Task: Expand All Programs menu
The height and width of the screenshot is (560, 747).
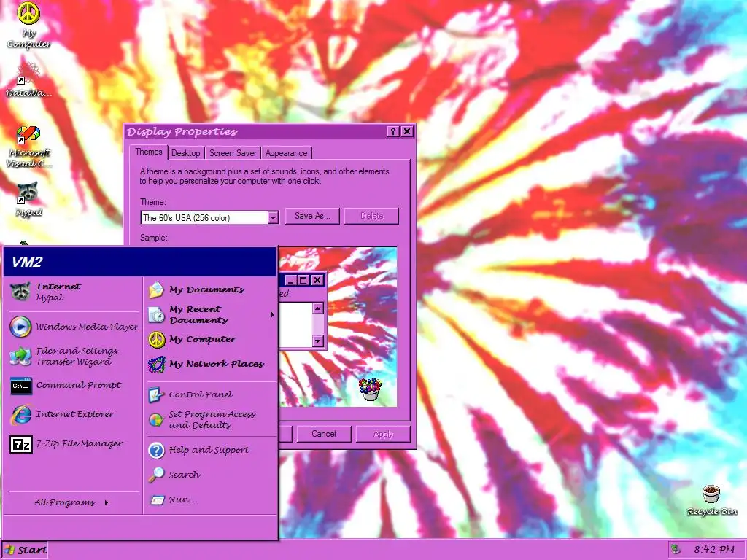Action: (72, 502)
